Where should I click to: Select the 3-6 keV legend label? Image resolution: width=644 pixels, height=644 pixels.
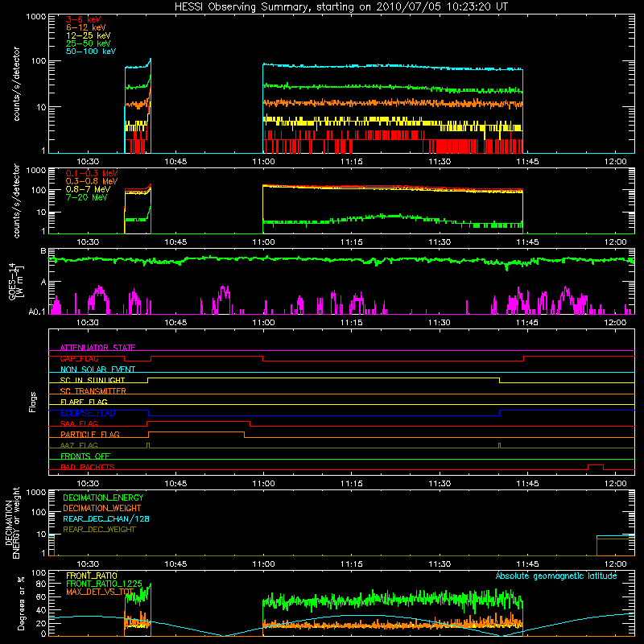pos(84,19)
